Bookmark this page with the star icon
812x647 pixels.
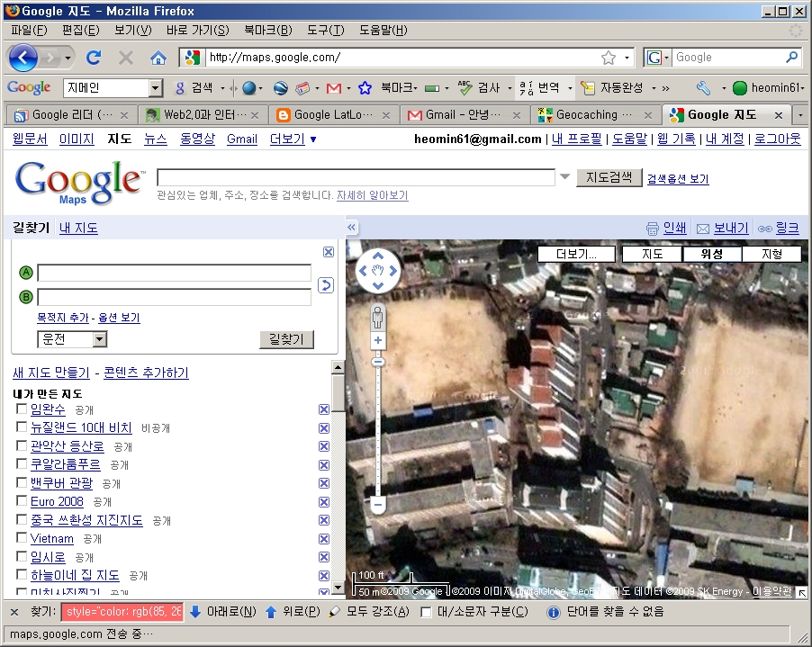(x=609, y=58)
